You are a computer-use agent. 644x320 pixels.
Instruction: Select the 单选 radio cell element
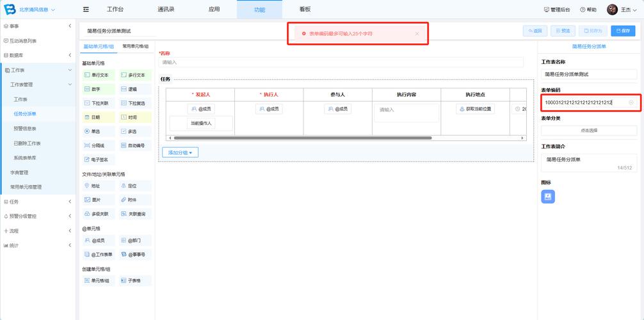(x=98, y=131)
